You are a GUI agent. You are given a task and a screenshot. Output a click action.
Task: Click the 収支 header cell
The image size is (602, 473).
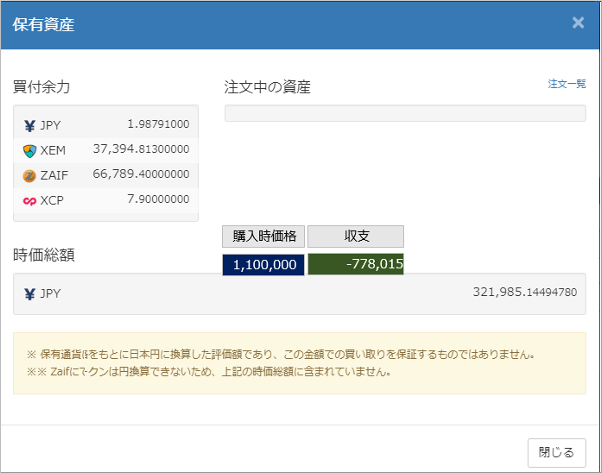(356, 236)
